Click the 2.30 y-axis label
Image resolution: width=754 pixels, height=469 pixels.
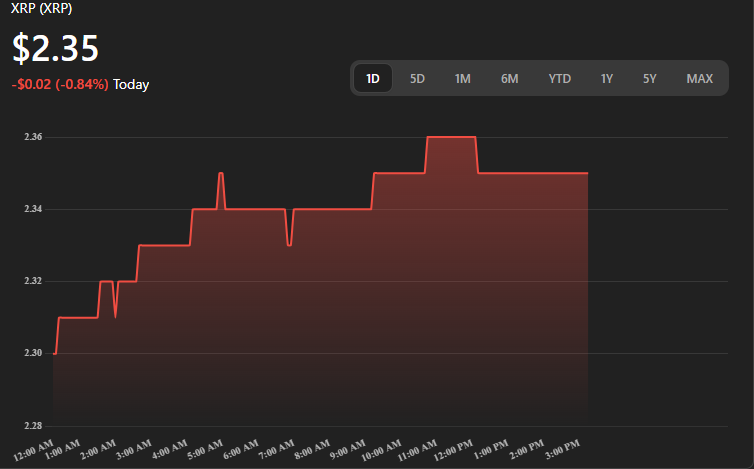click(x=32, y=353)
